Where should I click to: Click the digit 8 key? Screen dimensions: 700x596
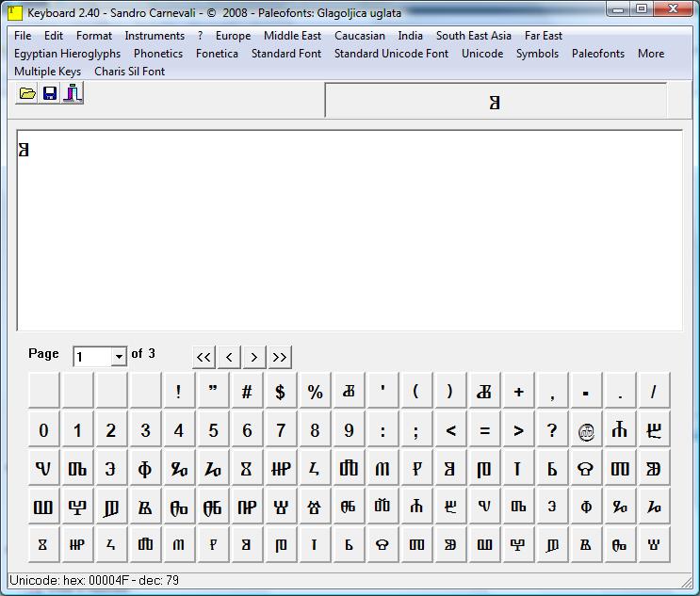315,430
